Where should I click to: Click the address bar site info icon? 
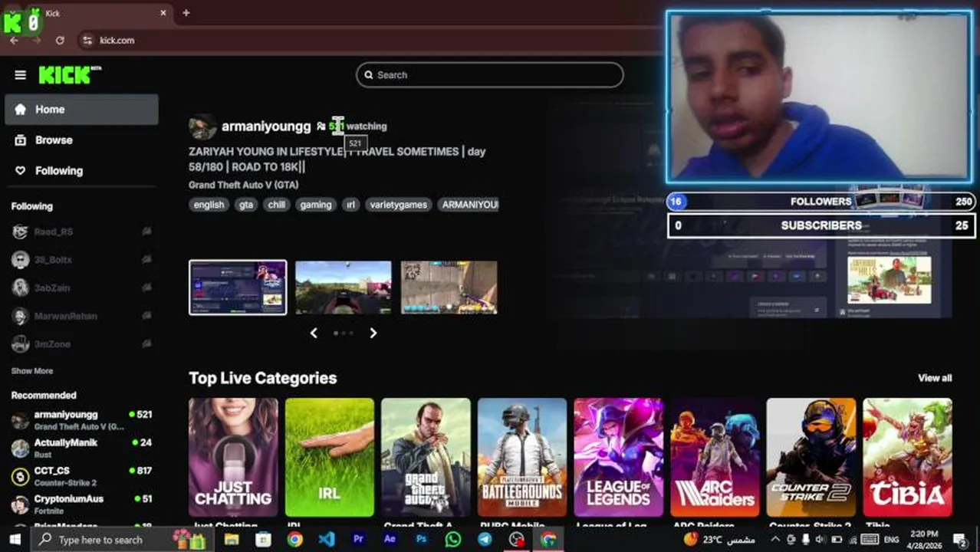click(x=87, y=40)
